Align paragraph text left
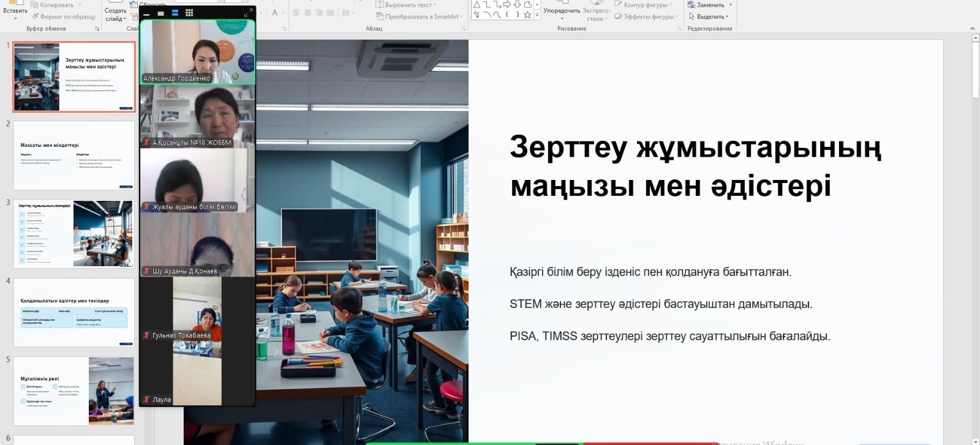Image resolution: width=980 pixels, height=445 pixels. point(296,13)
